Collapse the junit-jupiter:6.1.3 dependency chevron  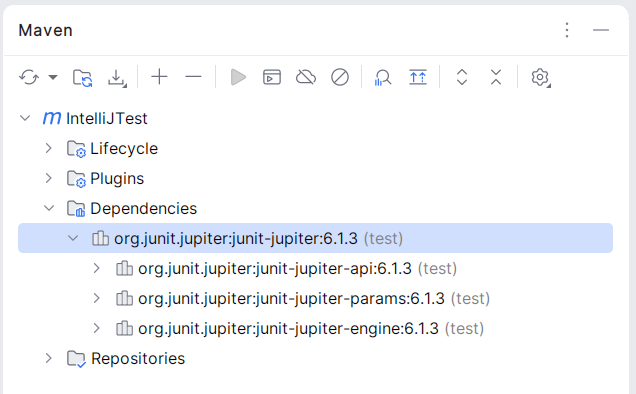point(73,239)
